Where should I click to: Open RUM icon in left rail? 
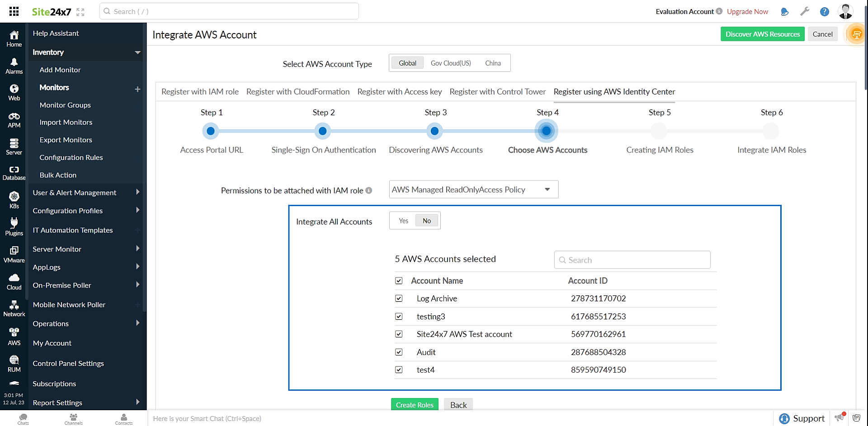coord(14,364)
